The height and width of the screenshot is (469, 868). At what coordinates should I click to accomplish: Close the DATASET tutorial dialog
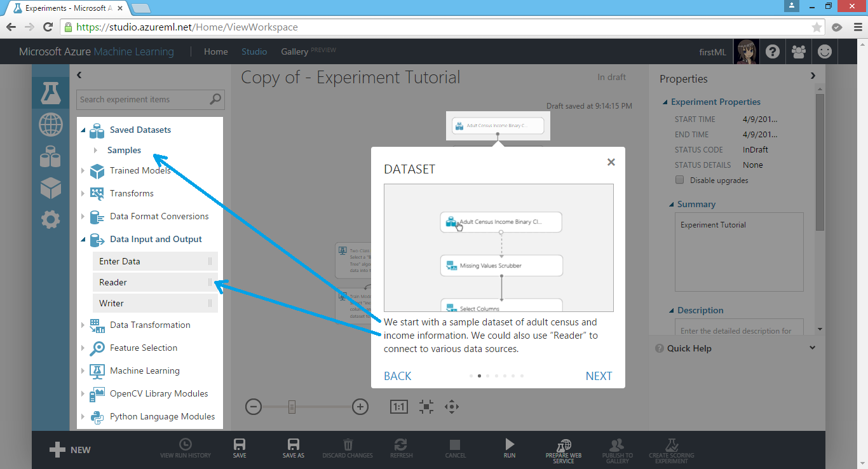click(611, 162)
